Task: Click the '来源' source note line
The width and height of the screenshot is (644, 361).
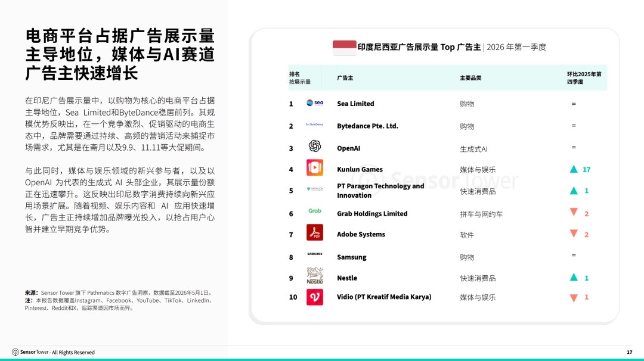Action: tap(119, 293)
